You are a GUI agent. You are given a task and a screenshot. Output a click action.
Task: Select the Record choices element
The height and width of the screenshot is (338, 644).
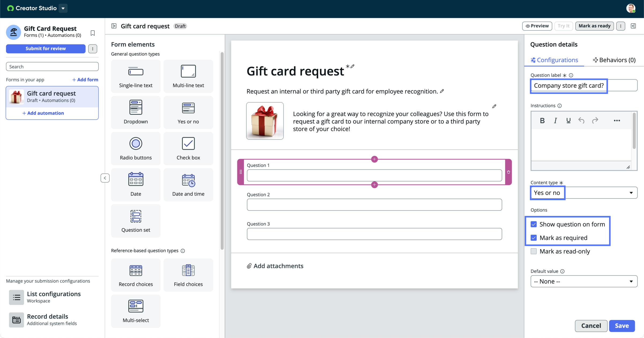[136, 275]
